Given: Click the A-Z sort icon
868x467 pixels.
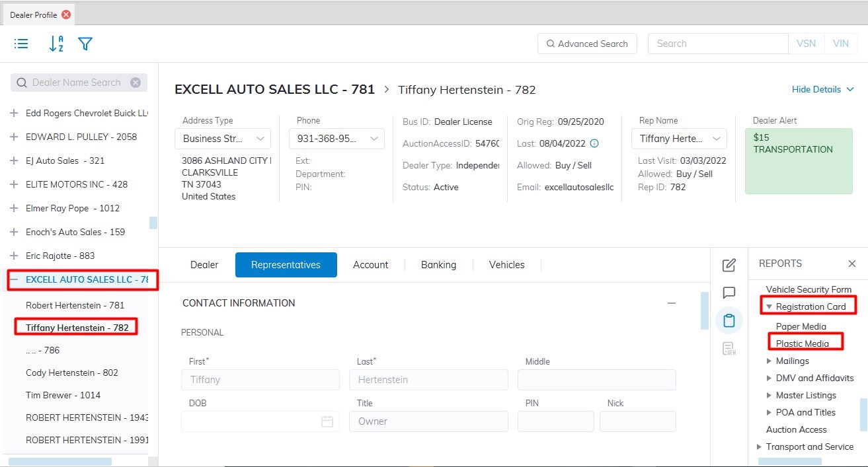Looking at the screenshot, I should coord(56,44).
